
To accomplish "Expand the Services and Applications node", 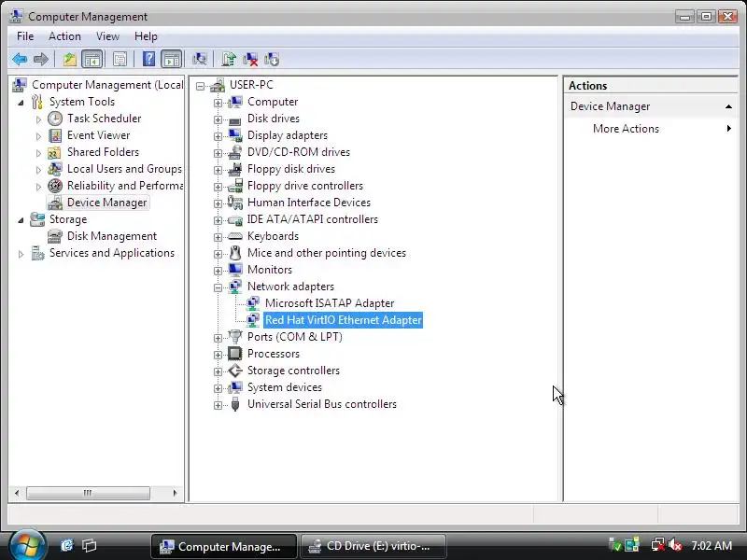I will click(21, 254).
